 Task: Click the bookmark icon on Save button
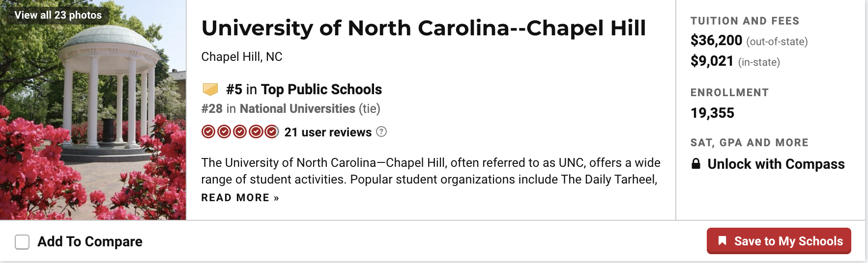pos(722,241)
